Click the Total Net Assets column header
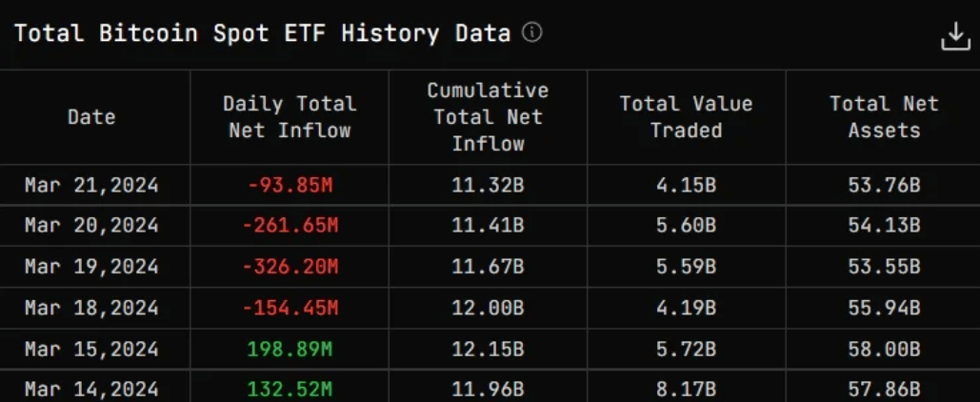 (884, 117)
